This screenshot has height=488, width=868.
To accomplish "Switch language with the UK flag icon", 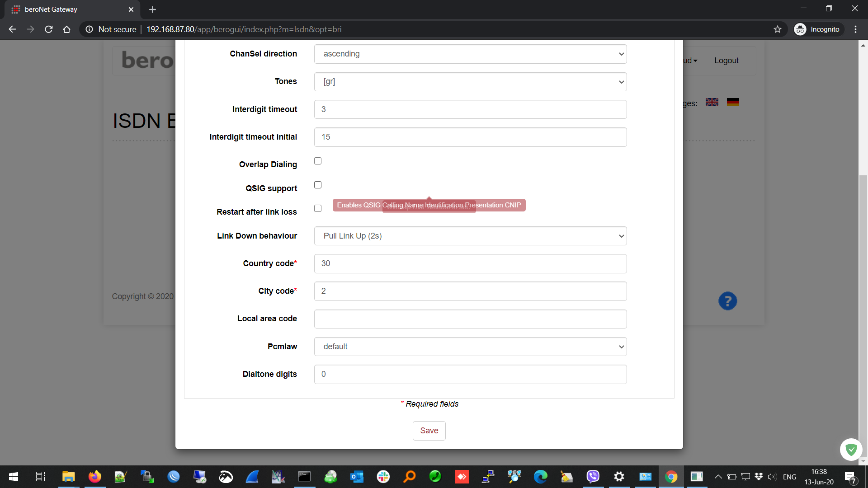I will [712, 103].
